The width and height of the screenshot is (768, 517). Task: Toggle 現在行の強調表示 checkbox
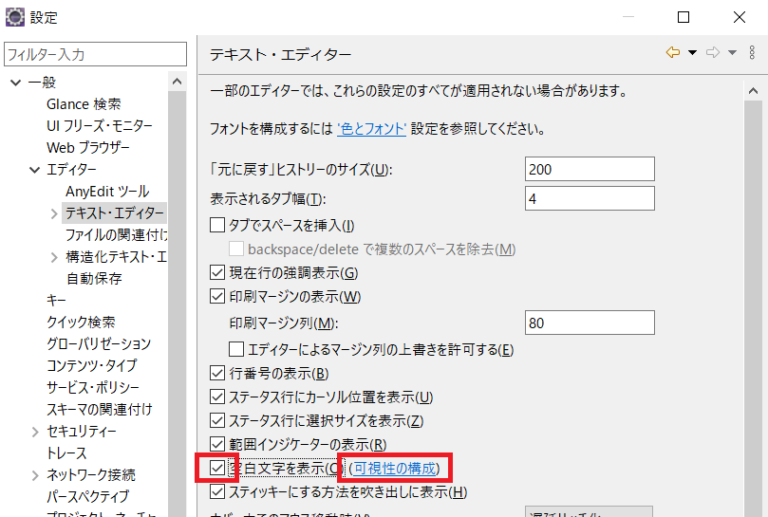click(x=217, y=272)
